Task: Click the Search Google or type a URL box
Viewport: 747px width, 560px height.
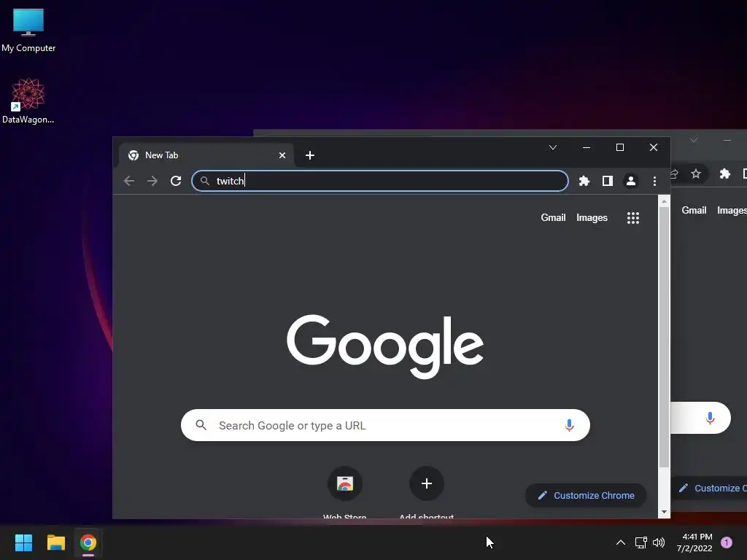Action: 385,425
